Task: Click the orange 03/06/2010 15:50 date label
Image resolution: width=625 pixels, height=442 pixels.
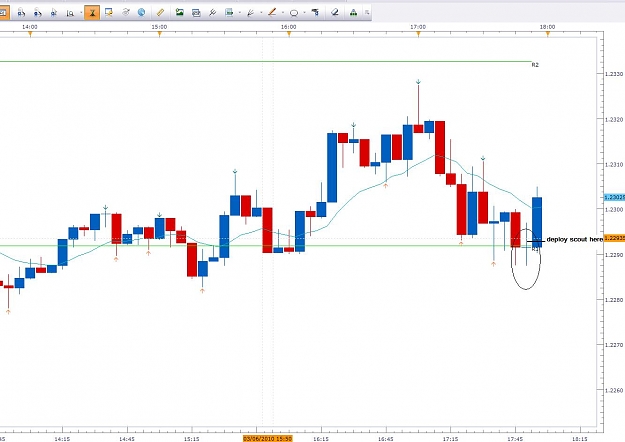Action: (267, 439)
